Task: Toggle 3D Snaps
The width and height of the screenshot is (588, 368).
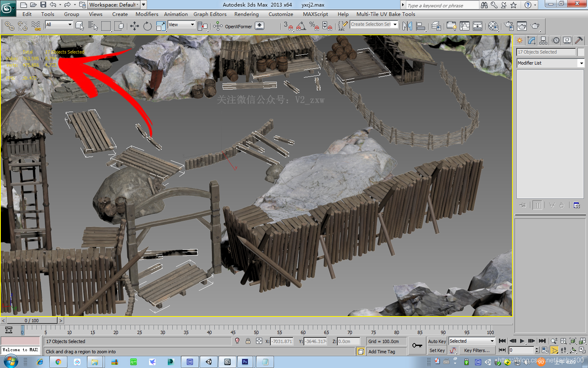Action: pyautogui.click(x=288, y=26)
